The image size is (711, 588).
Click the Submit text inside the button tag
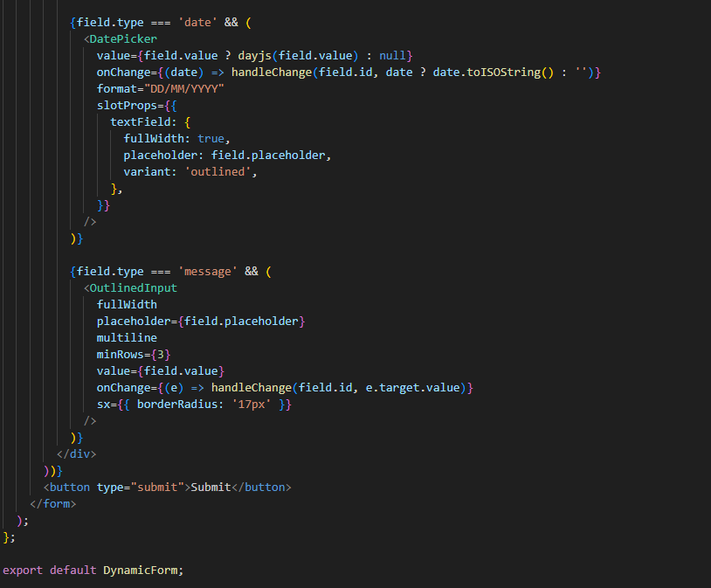(x=211, y=487)
